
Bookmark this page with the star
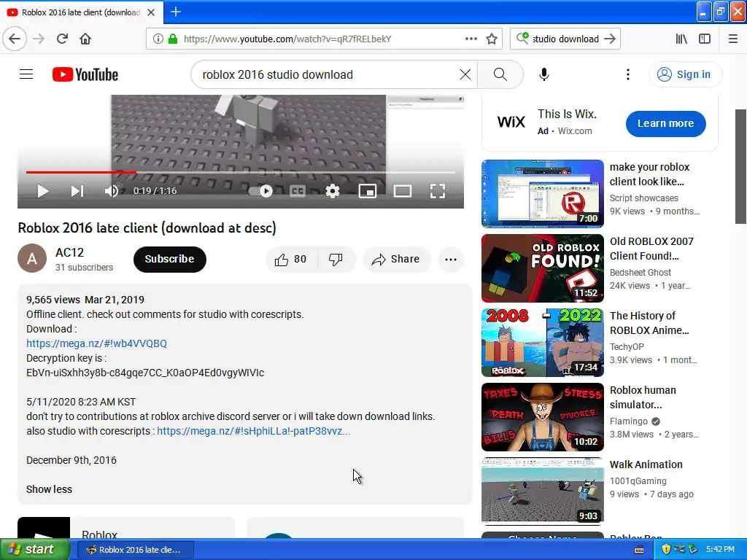(492, 39)
